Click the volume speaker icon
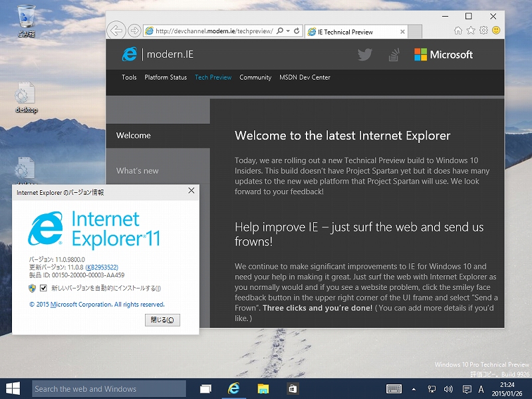 (448, 389)
